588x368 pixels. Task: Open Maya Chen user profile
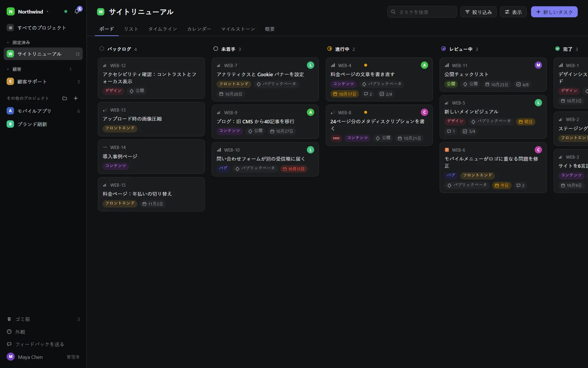(x=43, y=357)
